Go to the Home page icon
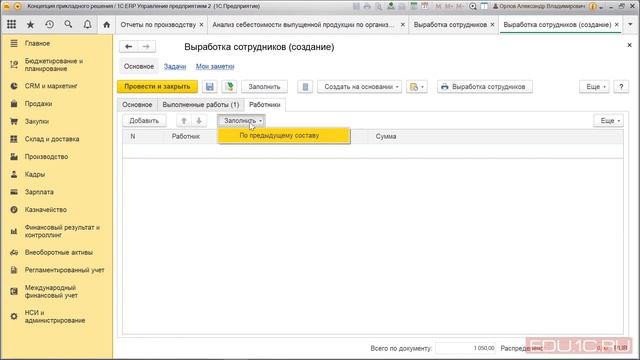640x360 pixels. [x=107, y=24]
